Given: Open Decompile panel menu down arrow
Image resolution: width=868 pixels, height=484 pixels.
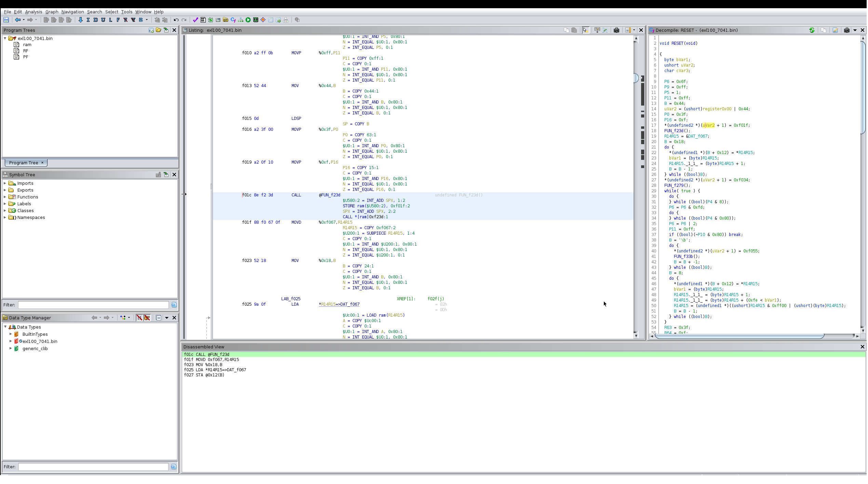Looking at the screenshot, I should [855, 30].
